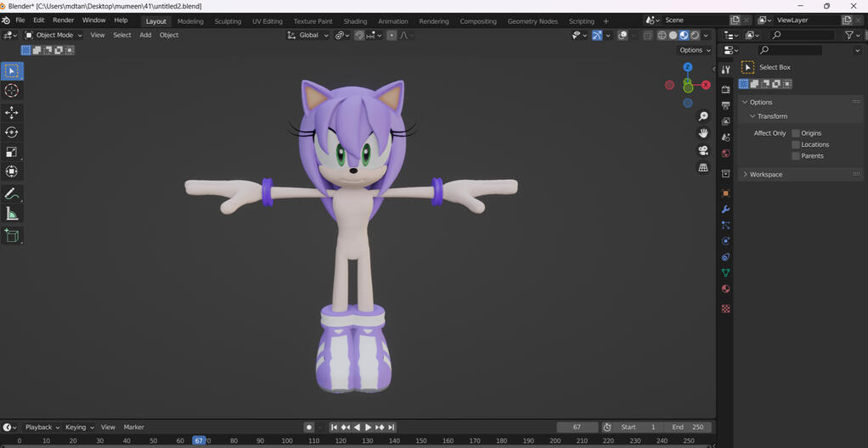The image size is (868, 448).
Task: Activate the Cursor tool
Action: [x=12, y=91]
